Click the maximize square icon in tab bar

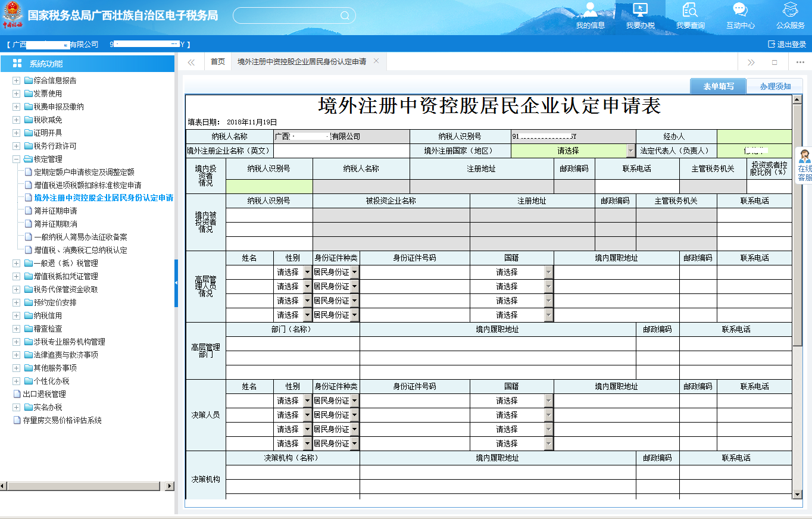tap(774, 62)
